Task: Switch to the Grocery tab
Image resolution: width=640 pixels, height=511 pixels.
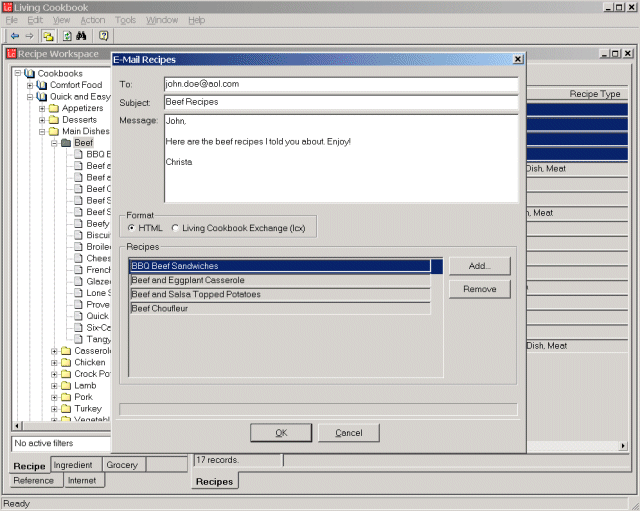Action: (122, 465)
